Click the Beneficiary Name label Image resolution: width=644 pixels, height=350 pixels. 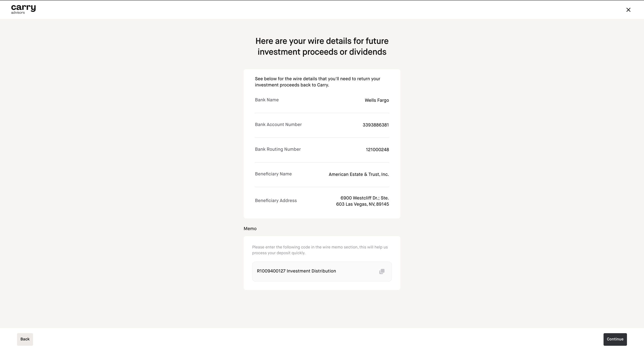coord(273,174)
